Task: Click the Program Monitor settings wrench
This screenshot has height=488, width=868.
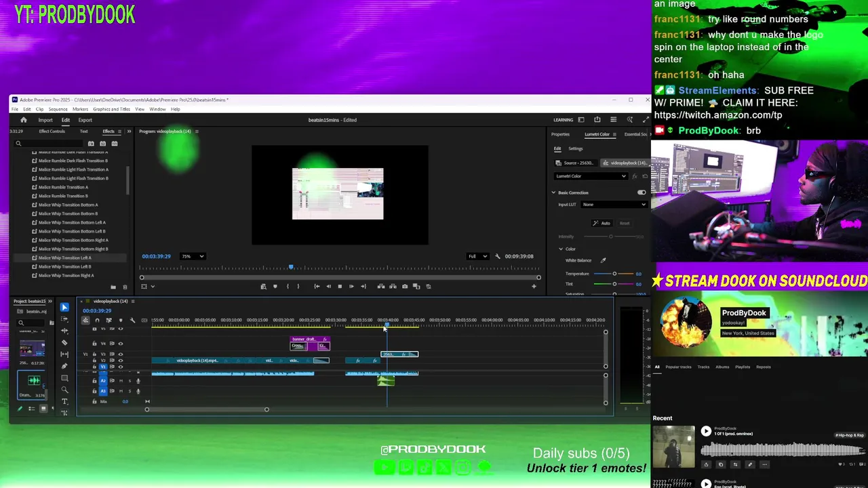Action: (498, 256)
